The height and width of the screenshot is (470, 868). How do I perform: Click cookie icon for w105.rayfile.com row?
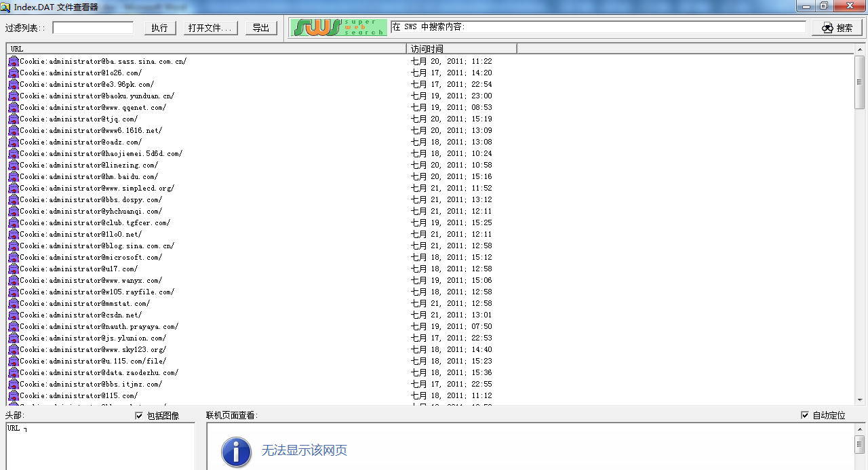(14, 292)
